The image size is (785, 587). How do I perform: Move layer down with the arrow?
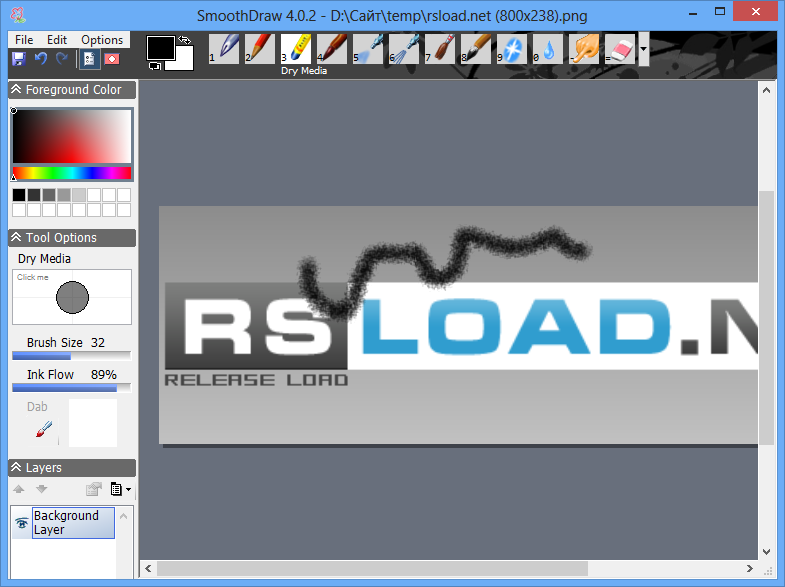tap(42, 489)
